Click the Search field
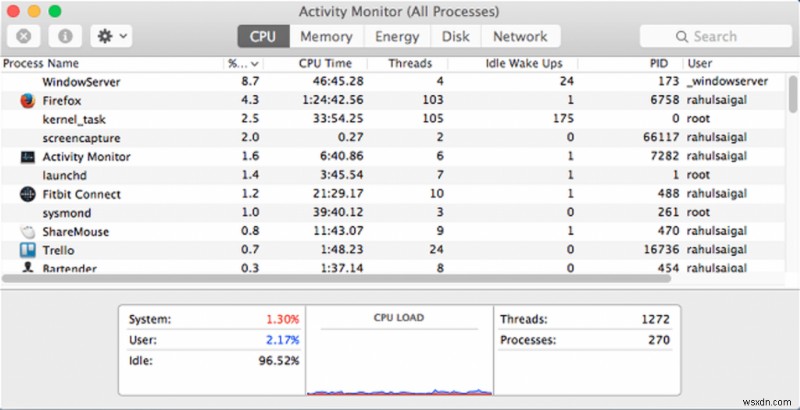The width and height of the screenshot is (800, 410). pos(716,36)
